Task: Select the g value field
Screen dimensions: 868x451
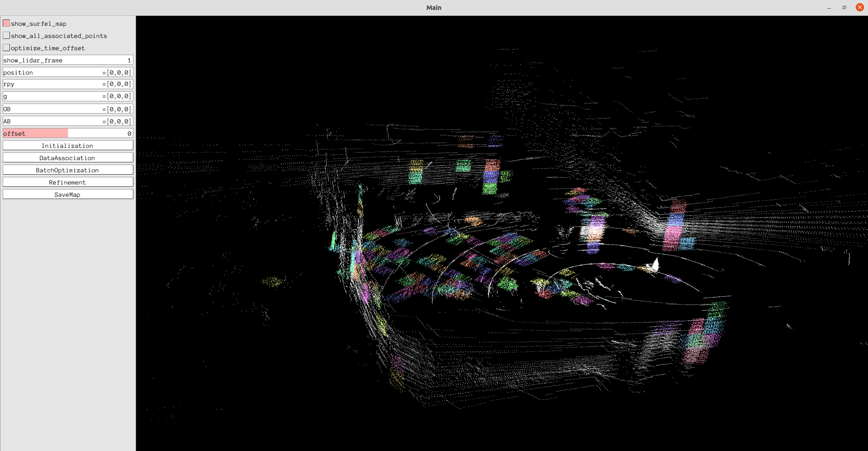Action: pyautogui.click(x=68, y=96)
